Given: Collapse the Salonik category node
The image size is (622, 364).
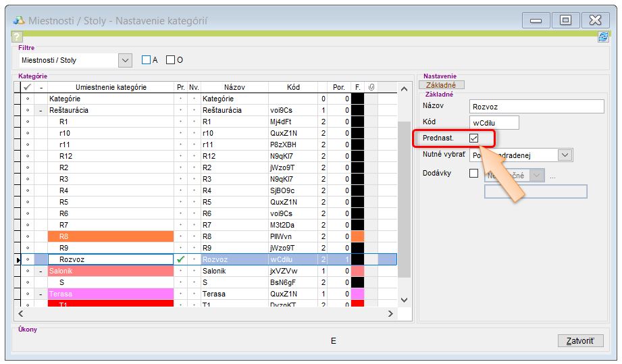Looking at the screenshot, I should [41, 271].
